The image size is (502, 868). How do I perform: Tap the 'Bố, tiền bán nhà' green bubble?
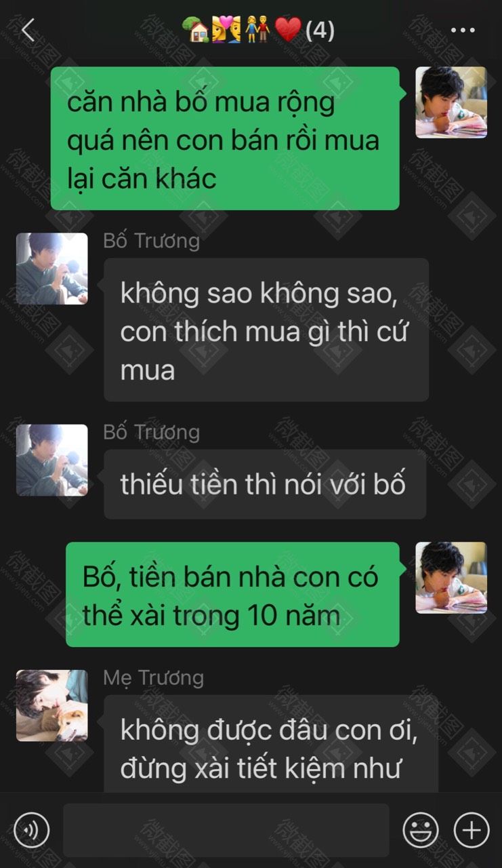pyautogui.click(x=232, y=595)
